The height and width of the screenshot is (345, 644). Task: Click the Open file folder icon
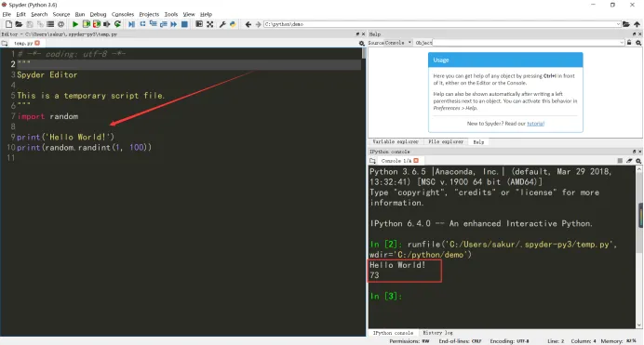(x=19, y=24)
